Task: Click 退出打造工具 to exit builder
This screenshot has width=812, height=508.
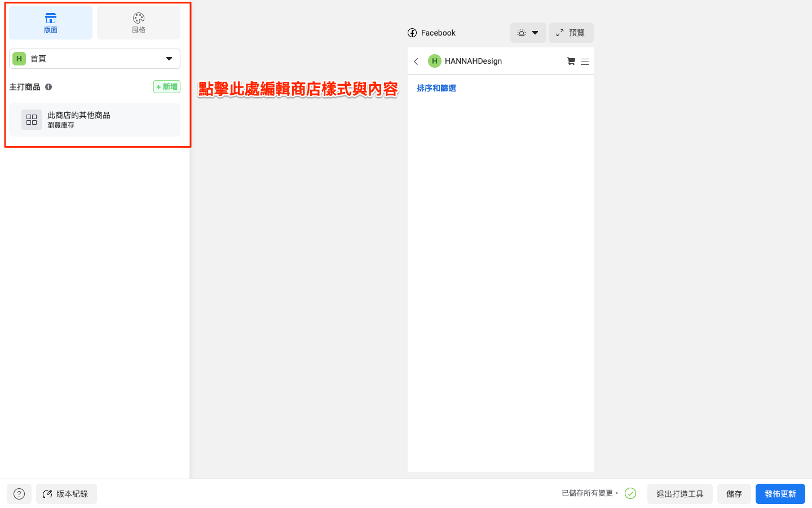Action: pyautogui.click(x=680, y=494)
